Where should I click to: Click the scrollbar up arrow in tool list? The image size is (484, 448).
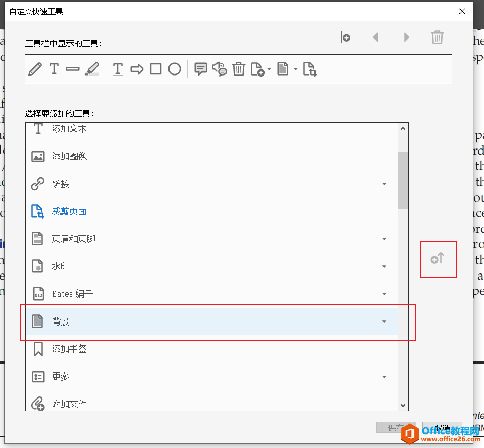pyautogui.click(x=403, y=129)
